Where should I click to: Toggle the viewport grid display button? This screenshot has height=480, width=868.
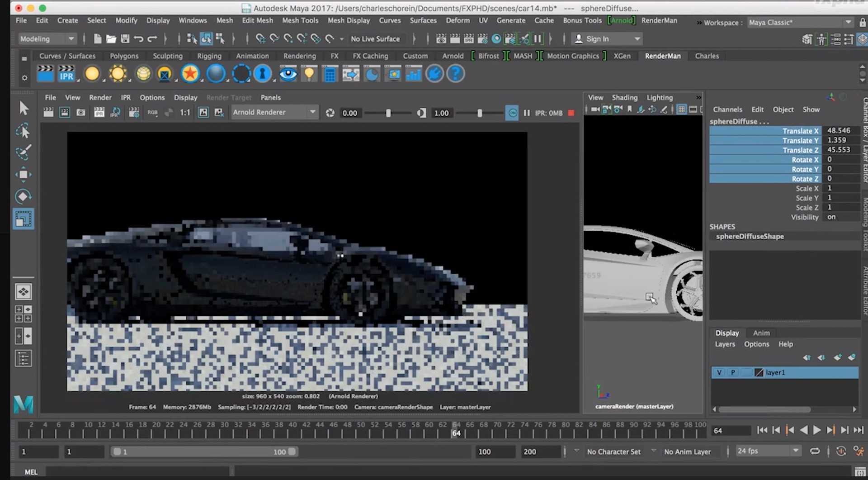point(681,109)
